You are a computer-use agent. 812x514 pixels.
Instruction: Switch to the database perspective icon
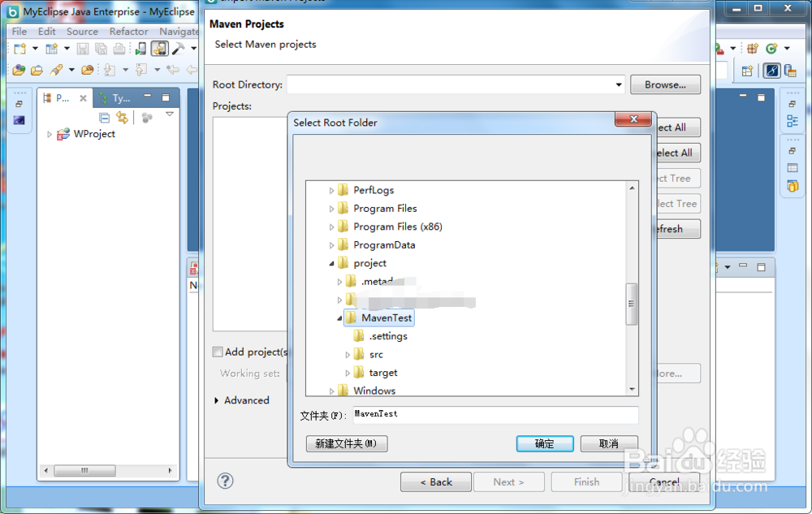click(790, 71)
